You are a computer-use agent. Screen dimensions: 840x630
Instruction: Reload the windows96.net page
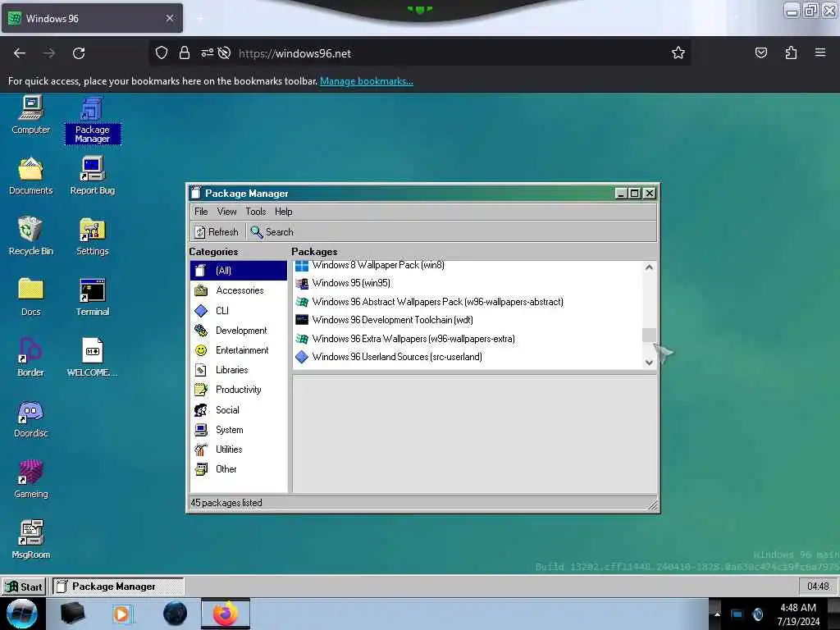[x=79, y=53]
